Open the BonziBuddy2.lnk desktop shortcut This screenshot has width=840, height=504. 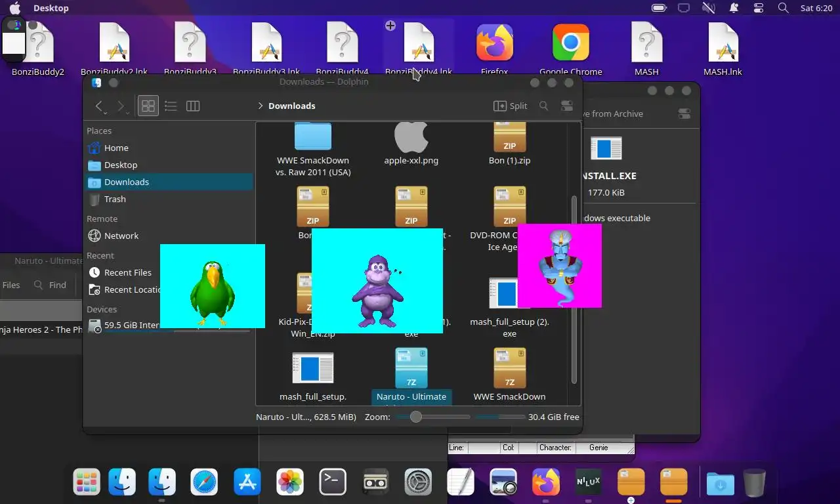114,49
